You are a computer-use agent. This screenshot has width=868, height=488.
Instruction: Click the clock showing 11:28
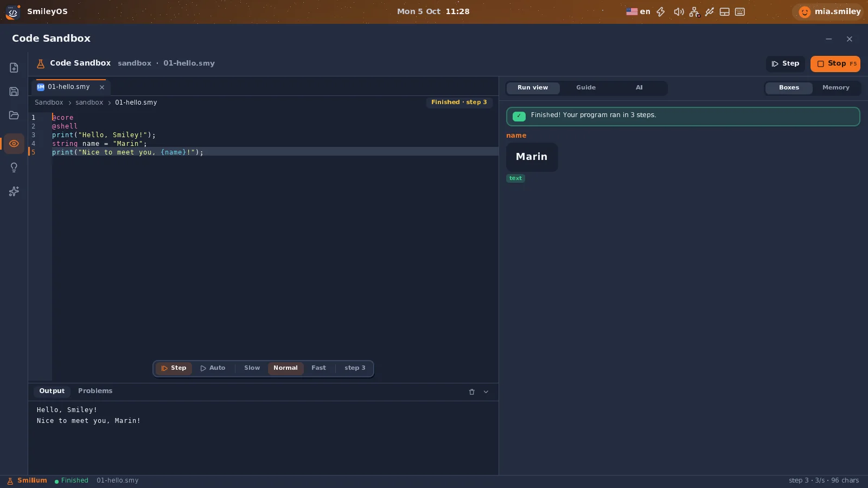click(457, 11)
